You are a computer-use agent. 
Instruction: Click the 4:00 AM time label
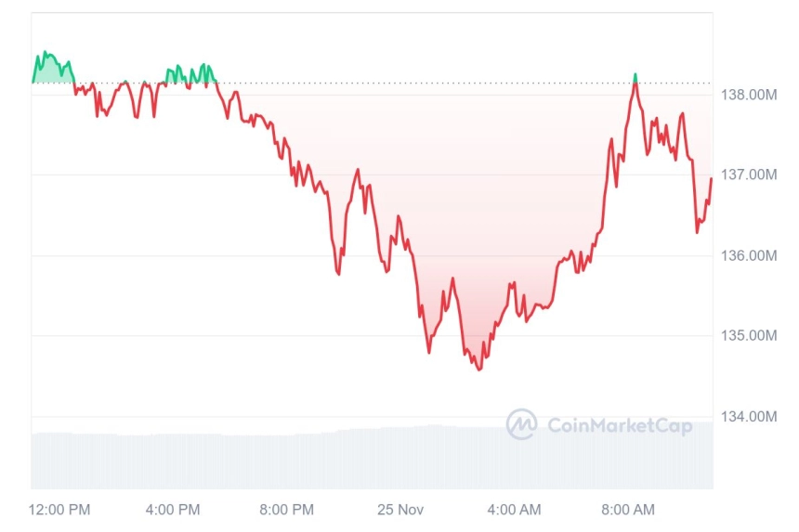coord(514,510)
